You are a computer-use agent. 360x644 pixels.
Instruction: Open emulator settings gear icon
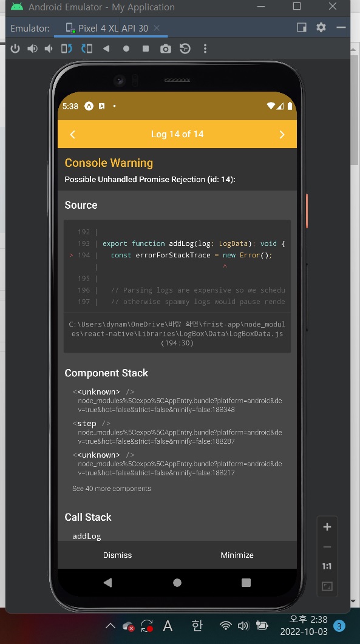click(x=321, y=27)
